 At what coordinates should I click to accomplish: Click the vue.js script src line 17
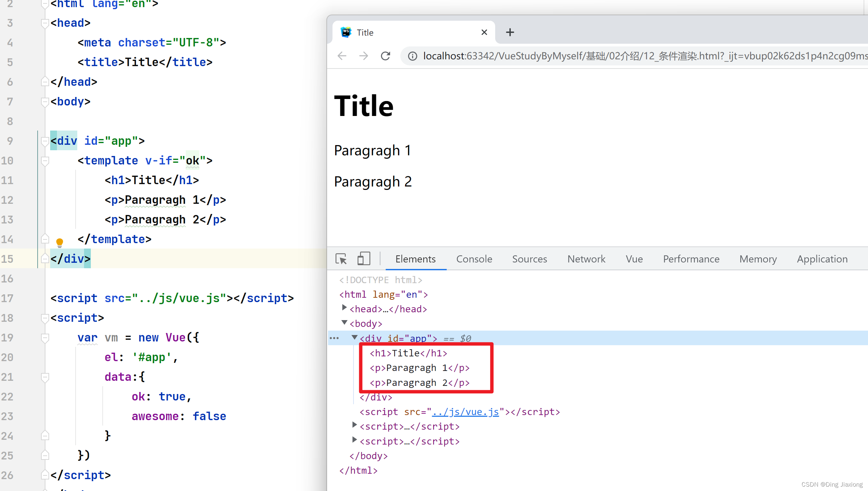tap(172, 298)
